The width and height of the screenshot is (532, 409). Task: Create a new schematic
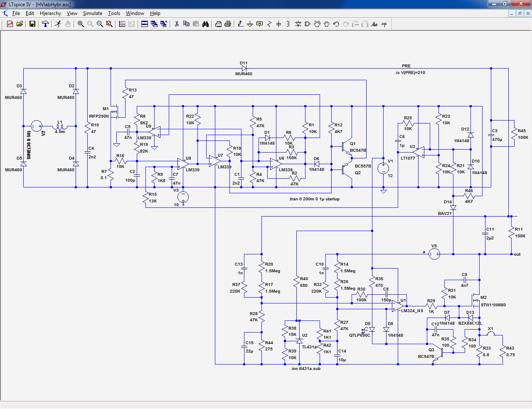pos(10,24)
